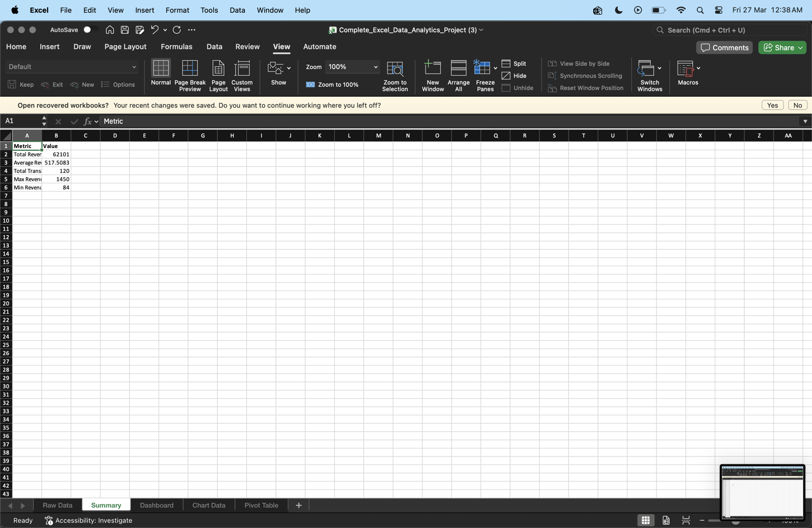Image resolution: width=812 pixels, height=528 pixels.
Task: Switch to Page Break status bar view
Action: coord(686,521)
